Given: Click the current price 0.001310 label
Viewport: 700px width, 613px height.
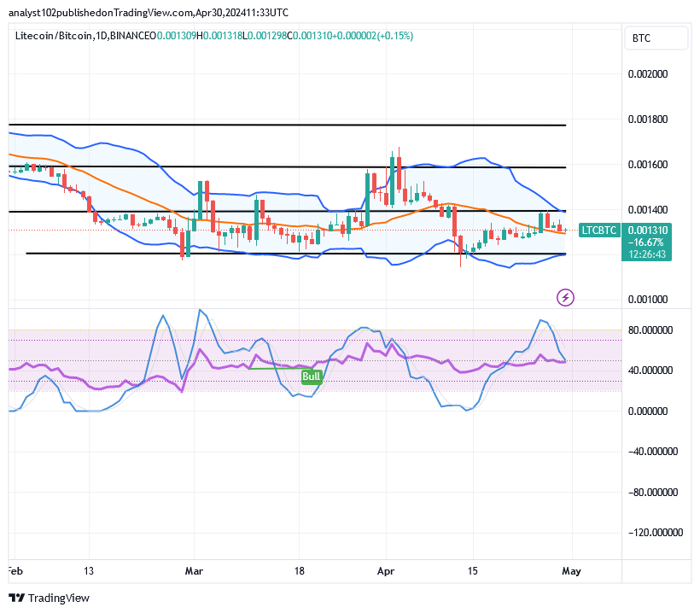Looking at the screenshot, I should click(x=648, y=231).
